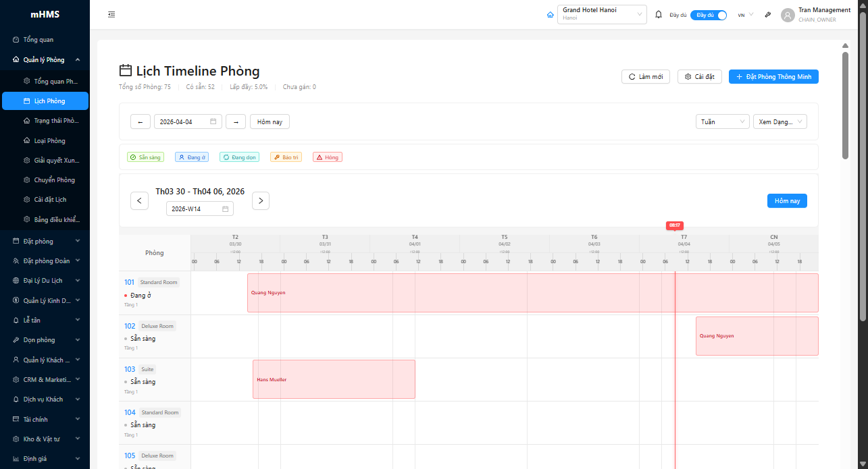Open Trạng thái Phòng in sidebar
This screenshot has width=868, height=469.
pyautogui.click(x=55, y=121)
